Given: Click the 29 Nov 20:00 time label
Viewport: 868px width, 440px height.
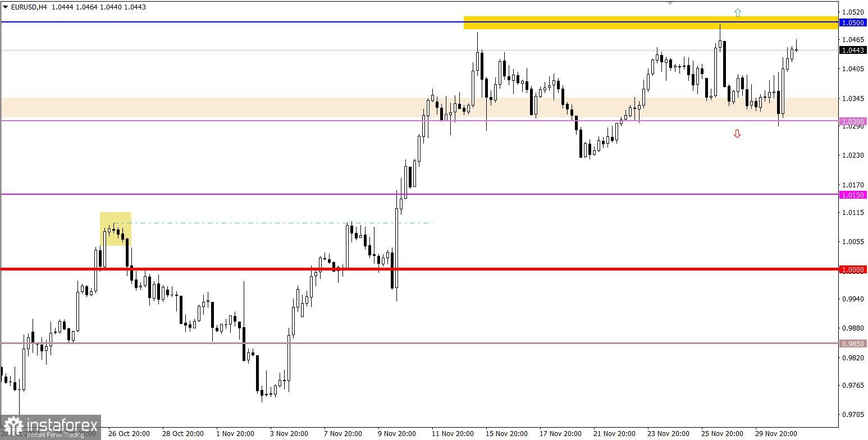Looking at the screenshot, I should click(776, 434).
